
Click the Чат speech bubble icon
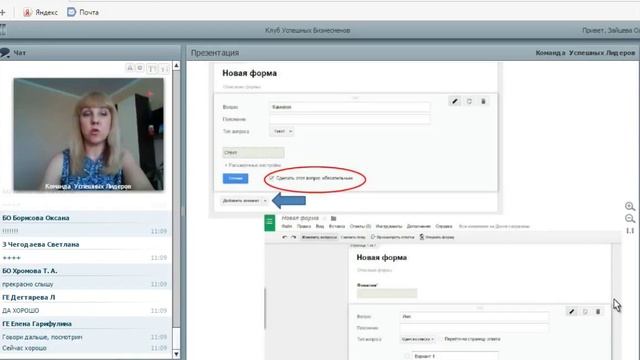[5, 53]
